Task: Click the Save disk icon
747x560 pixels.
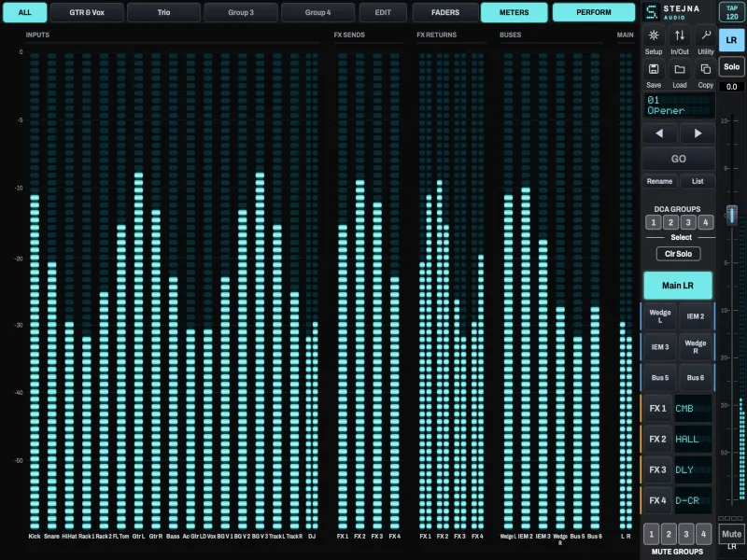Action: click(x=654, y=69)
